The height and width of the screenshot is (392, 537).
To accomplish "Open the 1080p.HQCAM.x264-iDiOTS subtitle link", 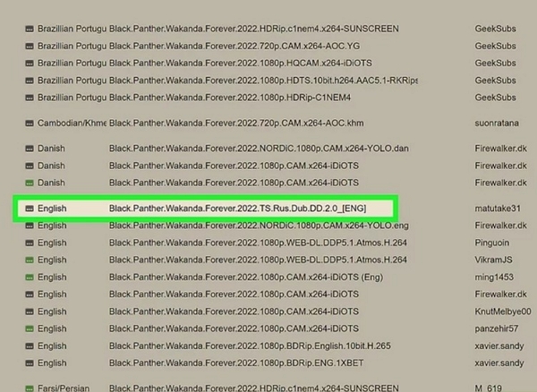I will pos(241,63).
